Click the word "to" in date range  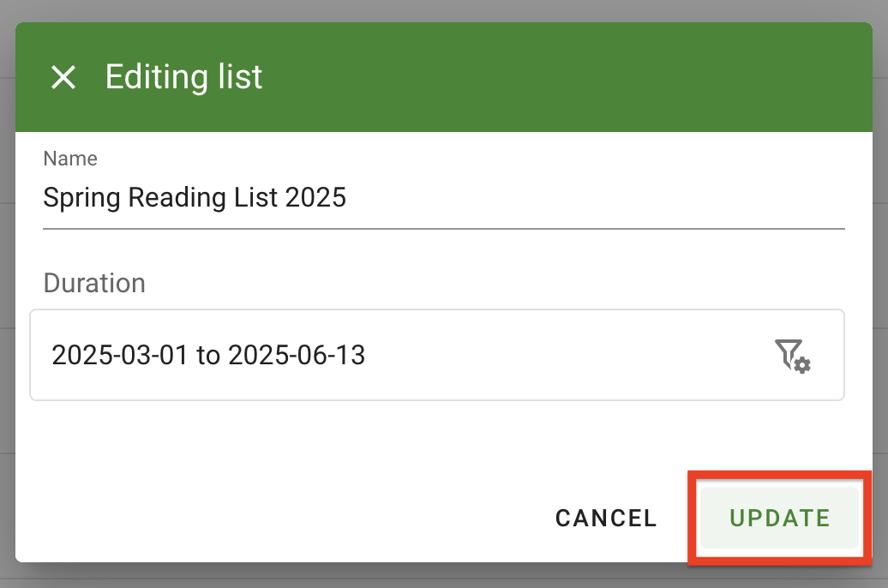pos(208,355)
